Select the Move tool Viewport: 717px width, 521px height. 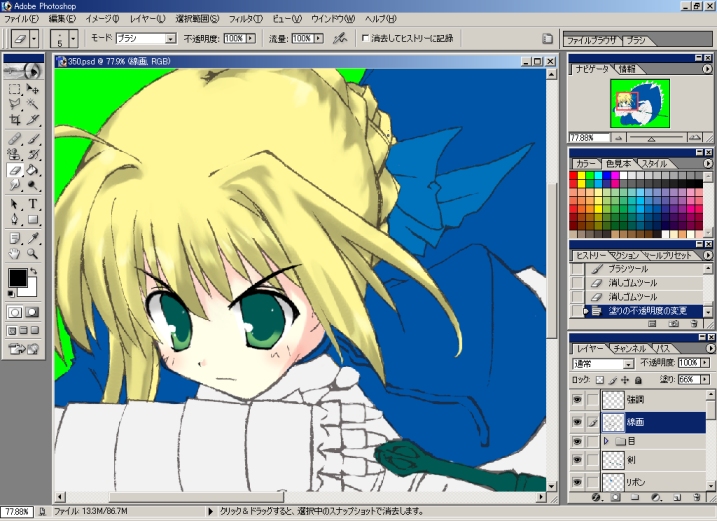[32, 89]
